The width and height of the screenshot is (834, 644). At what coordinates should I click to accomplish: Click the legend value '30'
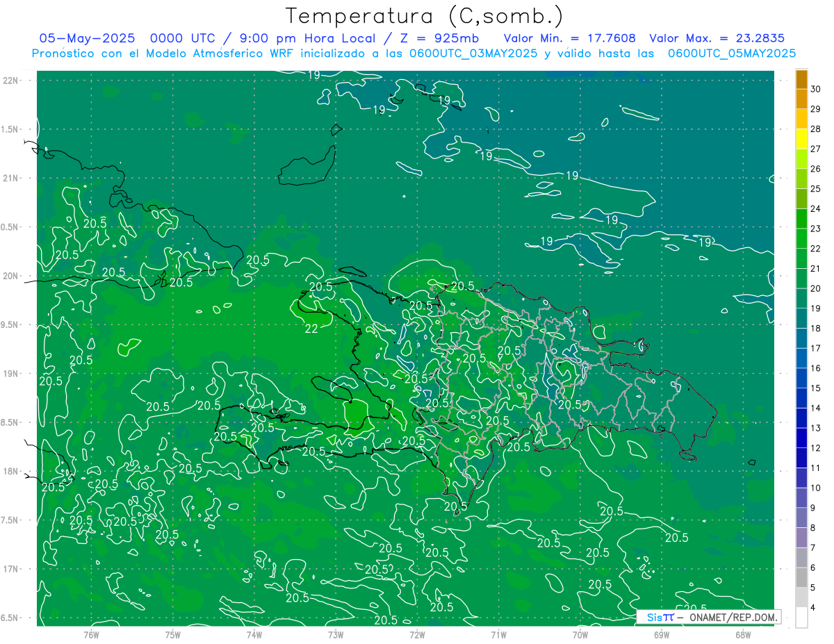[816, 89]
